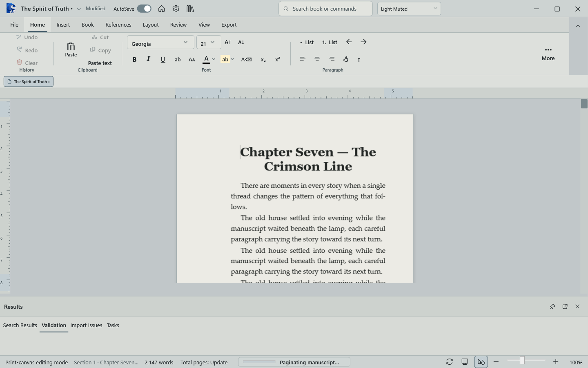
Task: Click the Search book or commands field
Action: tap(325, 9)
